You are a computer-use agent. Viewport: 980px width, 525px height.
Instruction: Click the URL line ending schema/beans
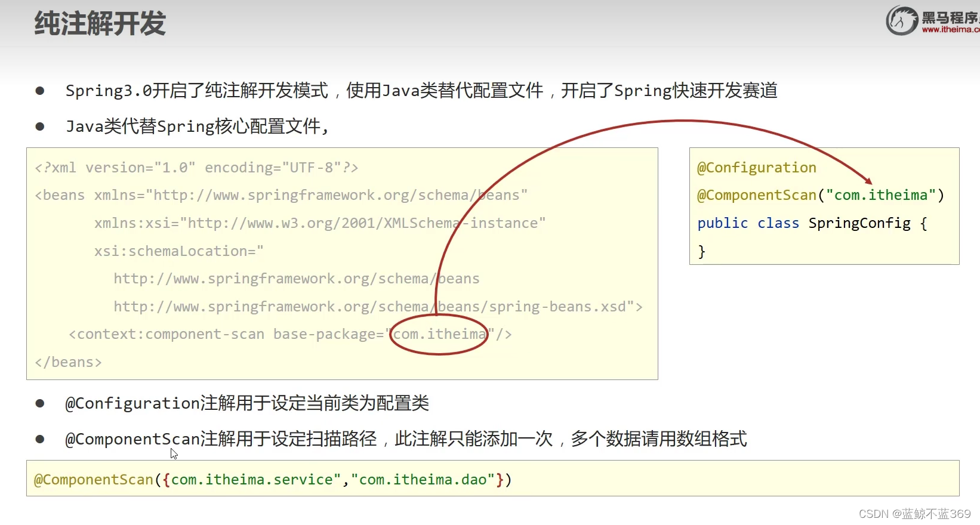pyautogui.click(x=297, y=279)
